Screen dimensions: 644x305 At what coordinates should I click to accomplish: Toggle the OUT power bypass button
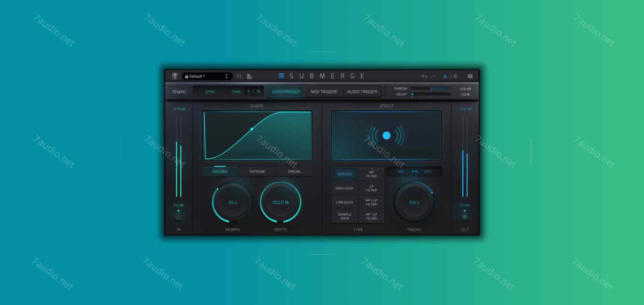point(465,216)
